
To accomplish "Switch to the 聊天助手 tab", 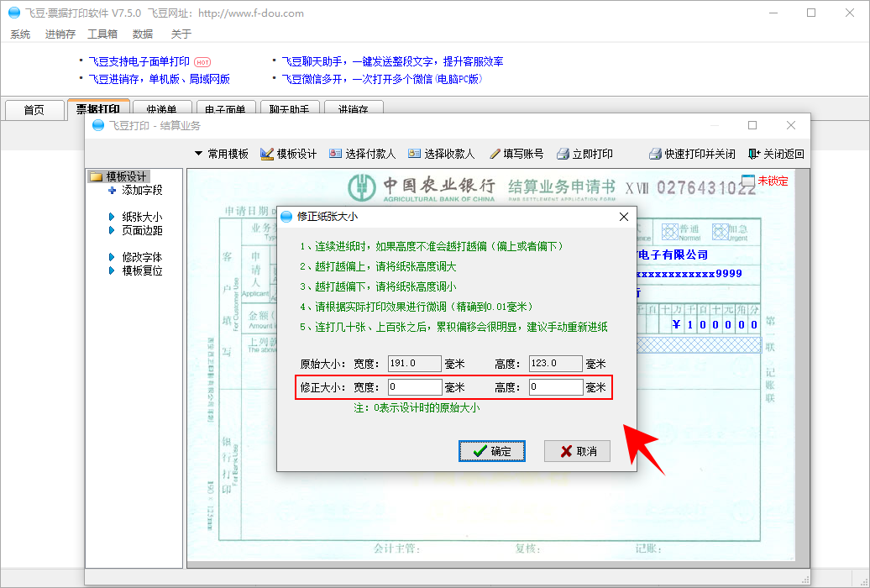I will coord(289,109).
